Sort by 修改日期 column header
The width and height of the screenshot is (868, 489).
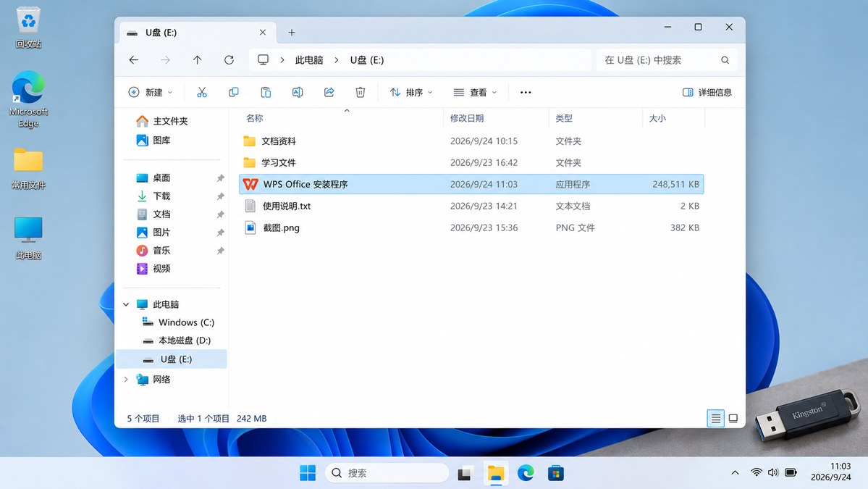coord(467,118)
